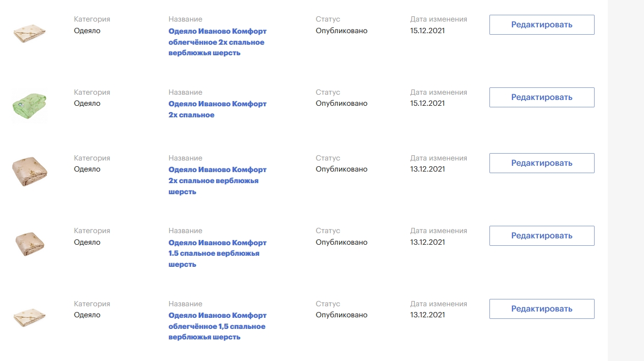
Task: Open link Комфорт 1.5 спальное верблюжья шерсть
Action: (x=218, y=254)
